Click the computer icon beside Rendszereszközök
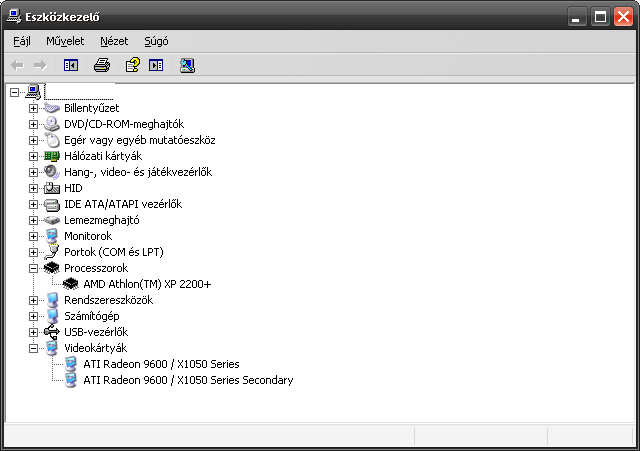 point(52,300)
